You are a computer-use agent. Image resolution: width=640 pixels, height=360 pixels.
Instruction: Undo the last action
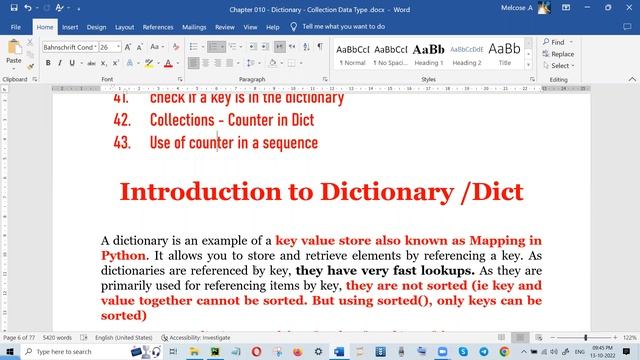pos(27,8)
